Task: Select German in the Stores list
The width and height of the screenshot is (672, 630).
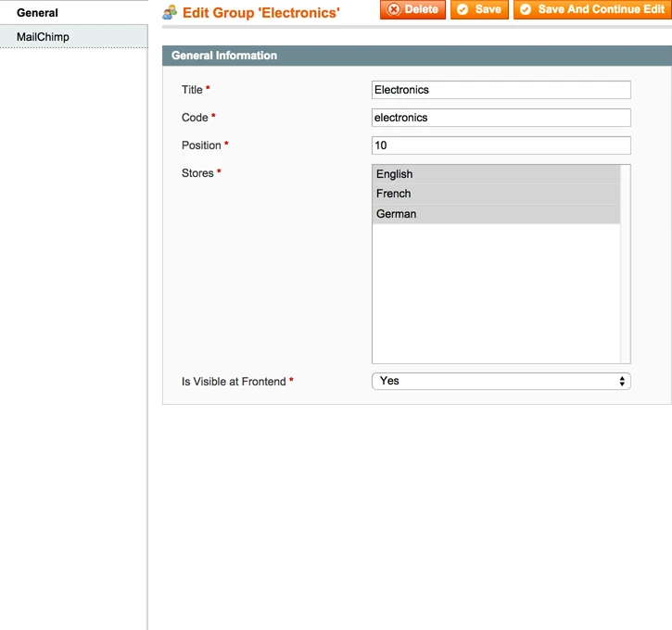Action: point(496,214)
